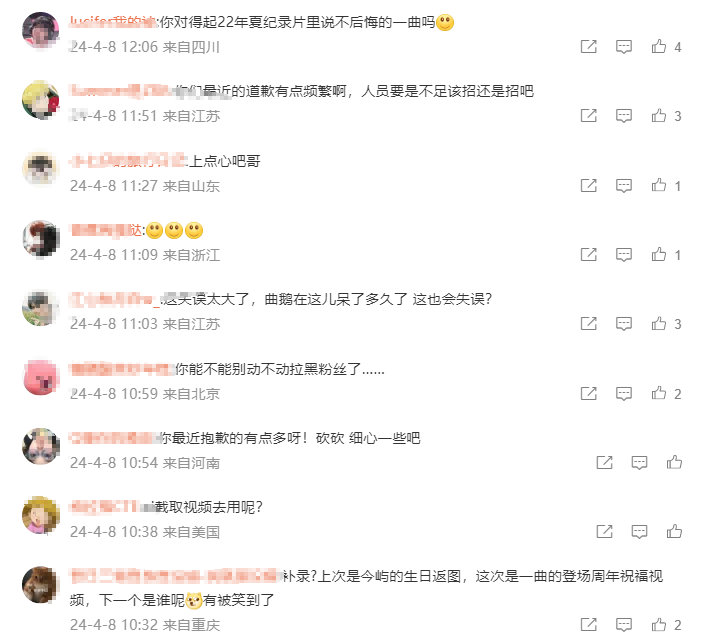This screenshot has width=702, height=638.
Task: Like the 11:03 comment from 江苏
Action: tap(659, 323)
